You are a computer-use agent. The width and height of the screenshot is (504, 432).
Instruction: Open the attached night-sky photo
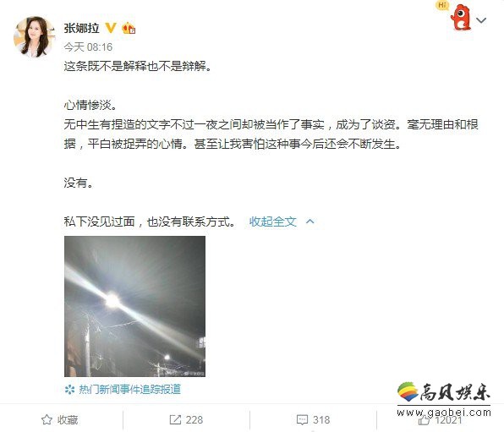pos(134,306)
